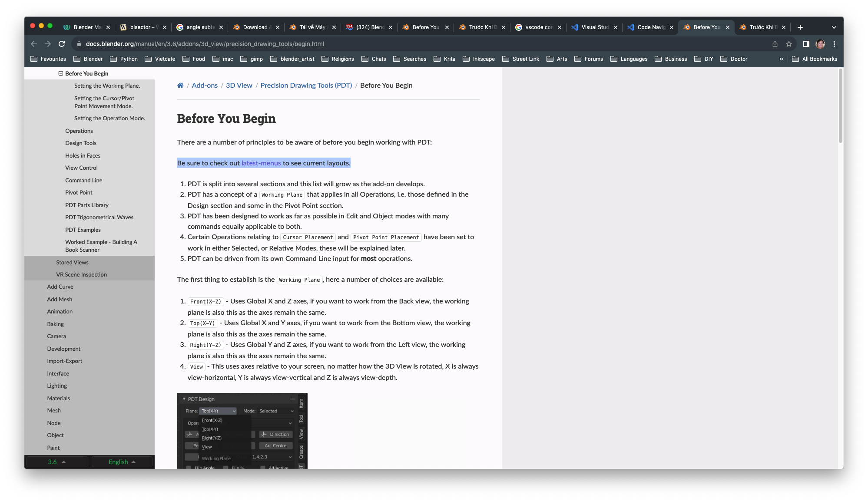Expand the Operations sidebar section
The height and width of the screenshot is (501, 868).
click(79, 131)
